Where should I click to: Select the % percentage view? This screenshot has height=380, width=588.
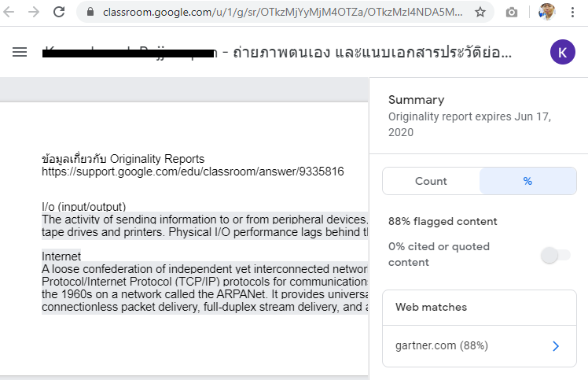pyautogui.click(x=527, y=181)
